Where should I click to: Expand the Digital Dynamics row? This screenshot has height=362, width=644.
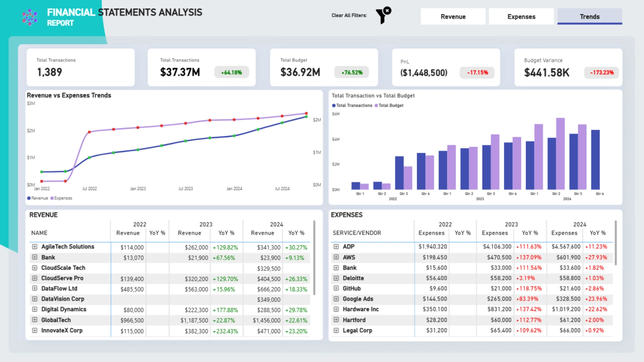(35, 309)
